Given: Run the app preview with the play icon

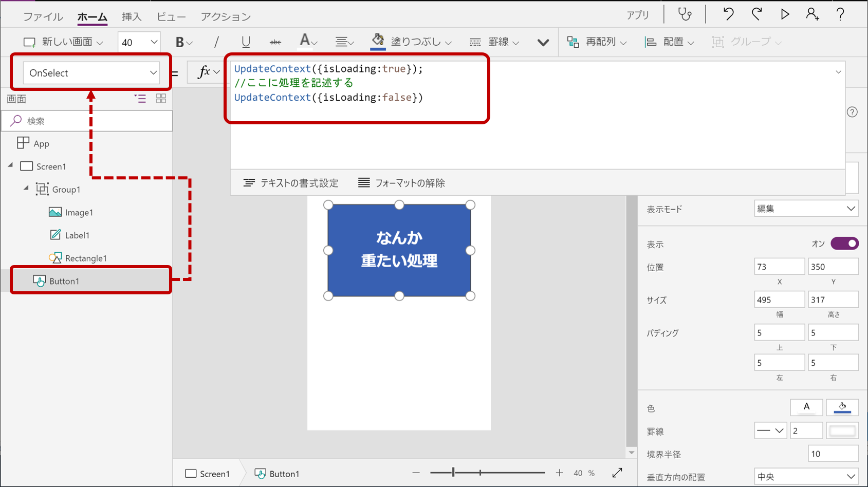Looking at the screenshot, I should 785,14.
